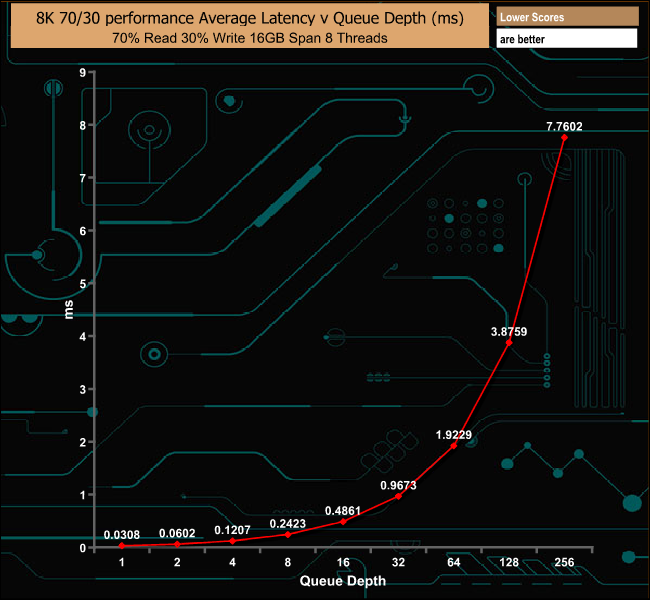650x600 pixels.
Task: Click the 0.9673 data label
Action: coord(398,485)
